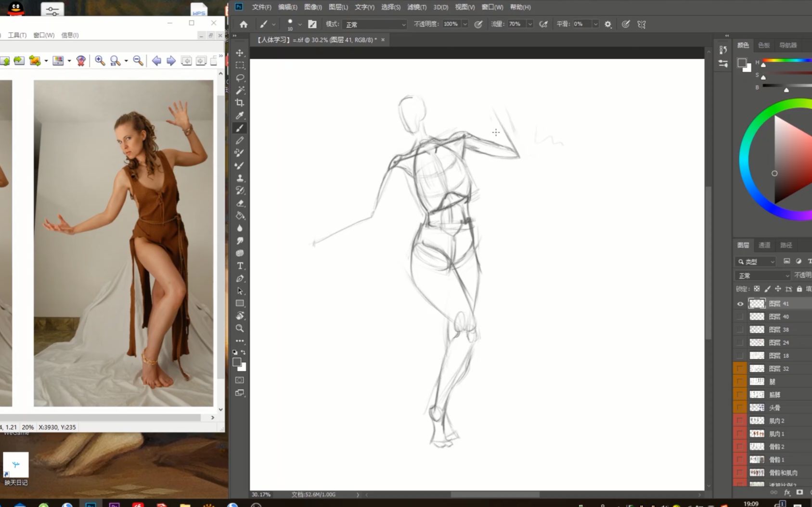
Task: Select the Clone Stamp tool
Action: coord(240,178)
